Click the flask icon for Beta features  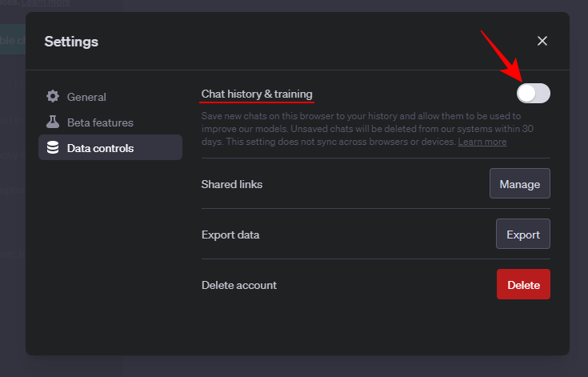click(53, 122)
